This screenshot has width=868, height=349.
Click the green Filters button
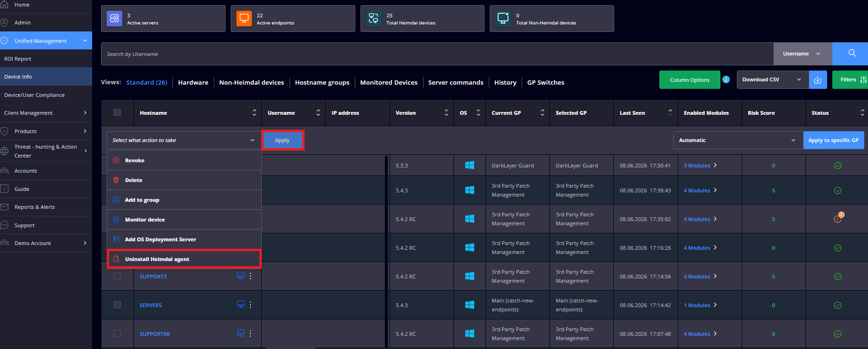coord(850,80)
